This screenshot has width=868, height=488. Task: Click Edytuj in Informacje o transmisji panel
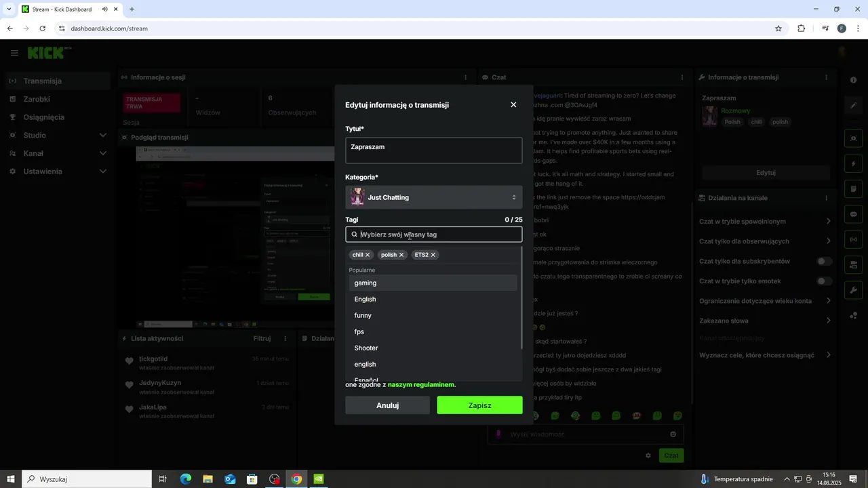(766, 173)
